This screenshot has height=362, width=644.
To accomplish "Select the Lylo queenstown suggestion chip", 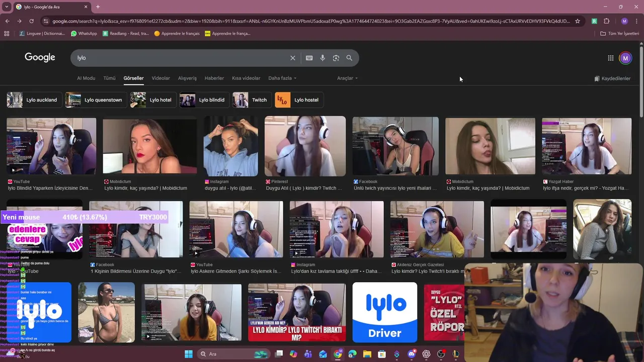I will [x=96, y=100].
